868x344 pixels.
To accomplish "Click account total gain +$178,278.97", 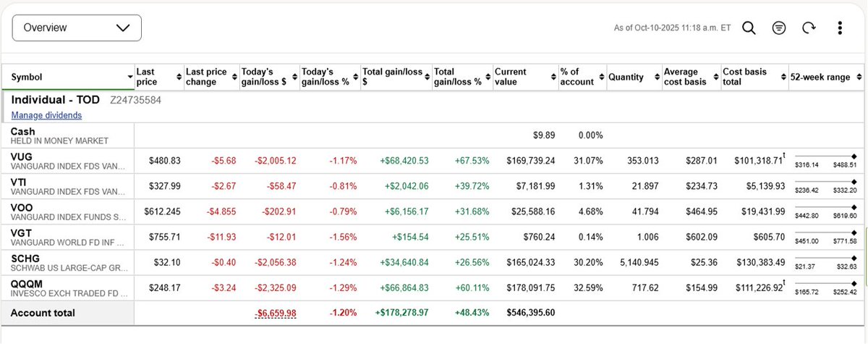I will pyautogui.click(x=403, y=313).
